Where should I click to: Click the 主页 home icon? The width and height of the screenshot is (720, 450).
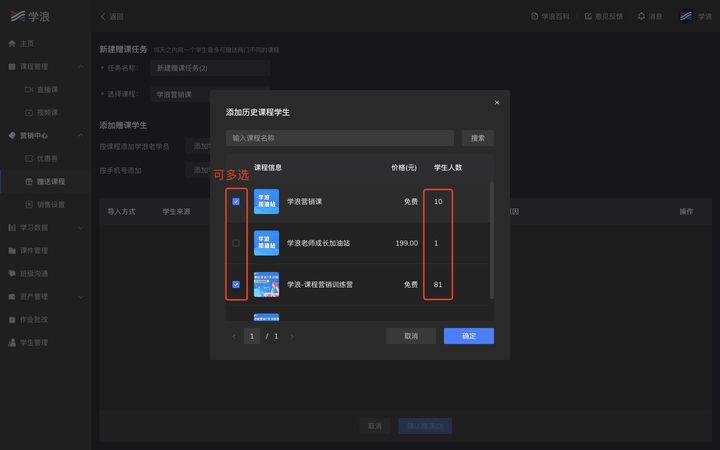pos(12,44)
